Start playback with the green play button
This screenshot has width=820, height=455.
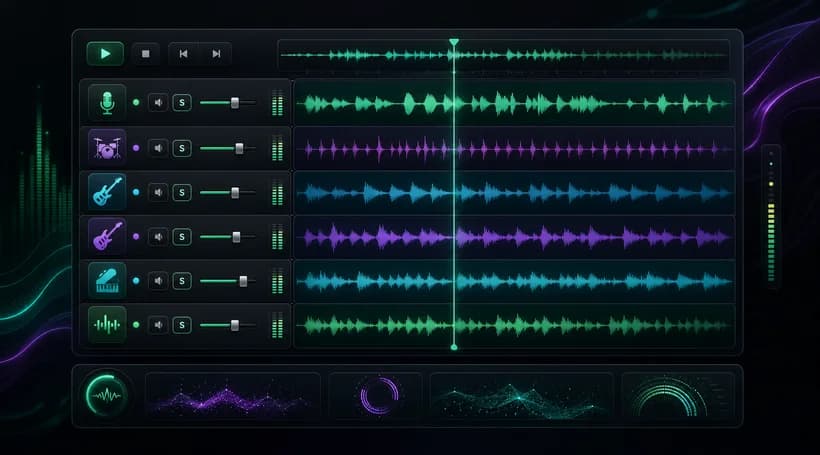(x=105, y=54)
